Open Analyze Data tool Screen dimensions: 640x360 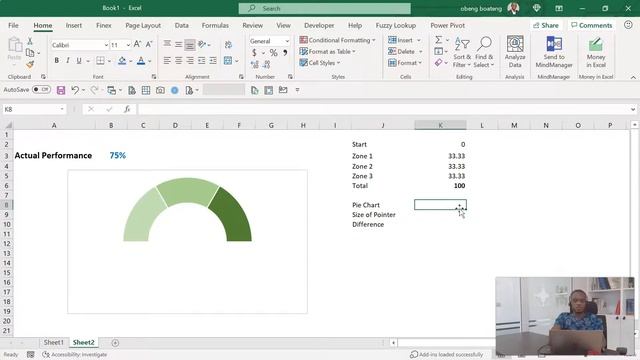click(515, 51)
